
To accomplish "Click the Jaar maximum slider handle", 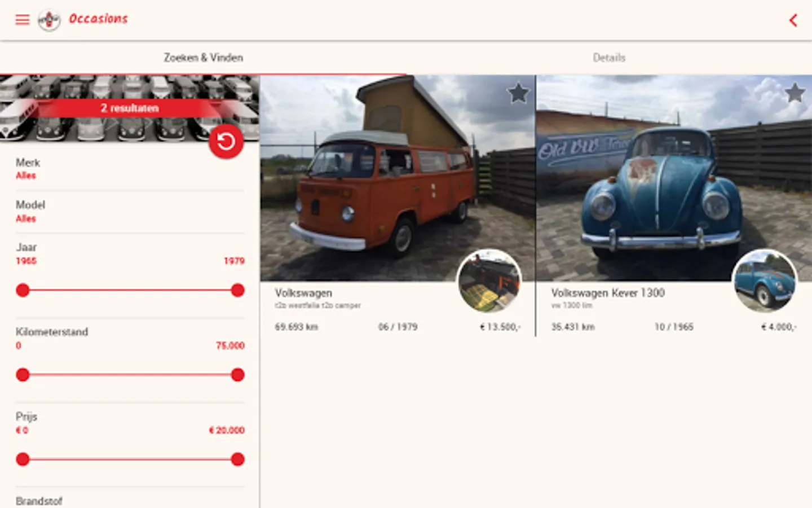I will 238,290.
